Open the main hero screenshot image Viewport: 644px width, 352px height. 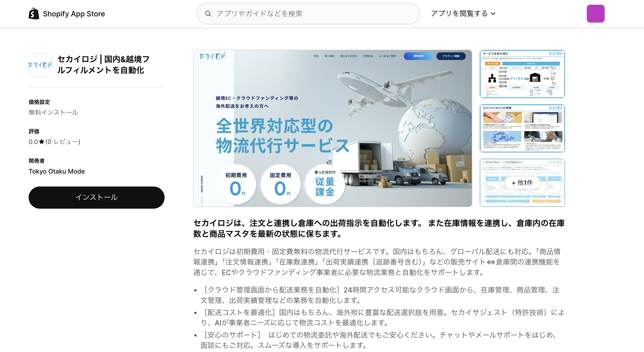coord(333,128)
